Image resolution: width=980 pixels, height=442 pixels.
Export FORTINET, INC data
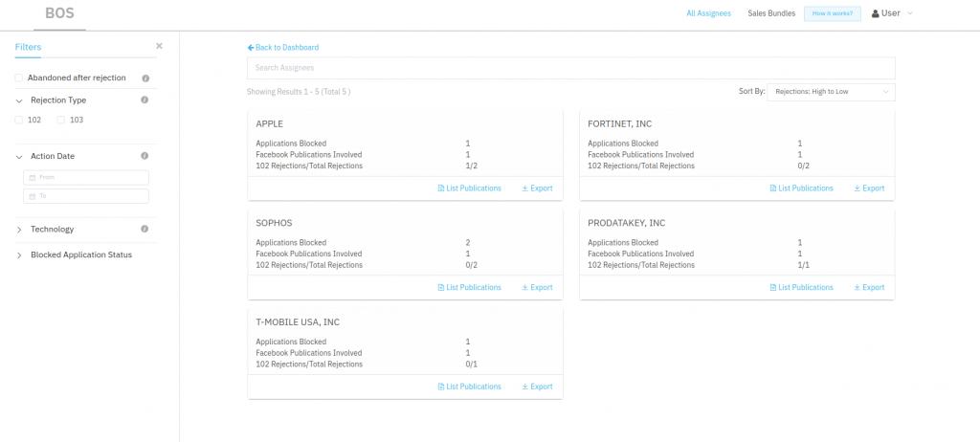tap(869, 188)
